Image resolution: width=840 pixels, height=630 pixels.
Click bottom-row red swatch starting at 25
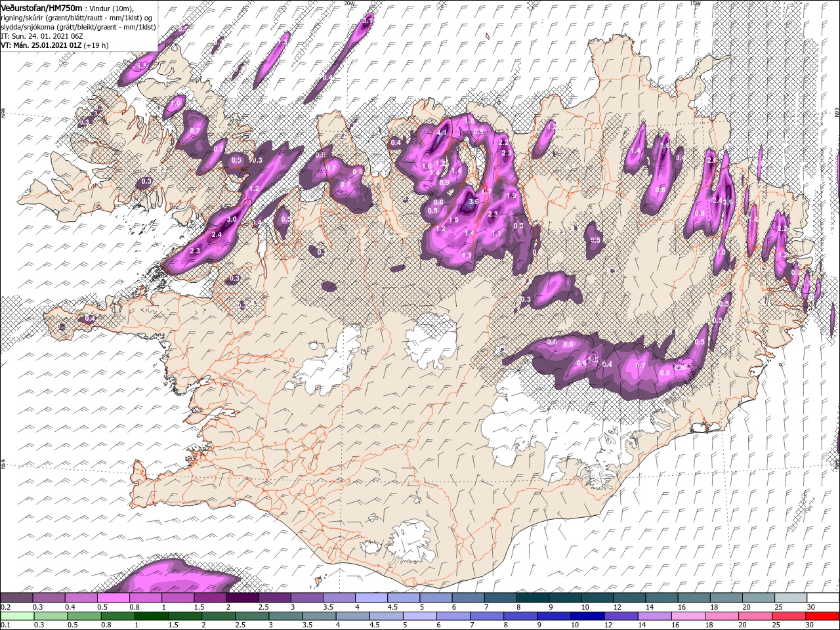coord(788,616)
